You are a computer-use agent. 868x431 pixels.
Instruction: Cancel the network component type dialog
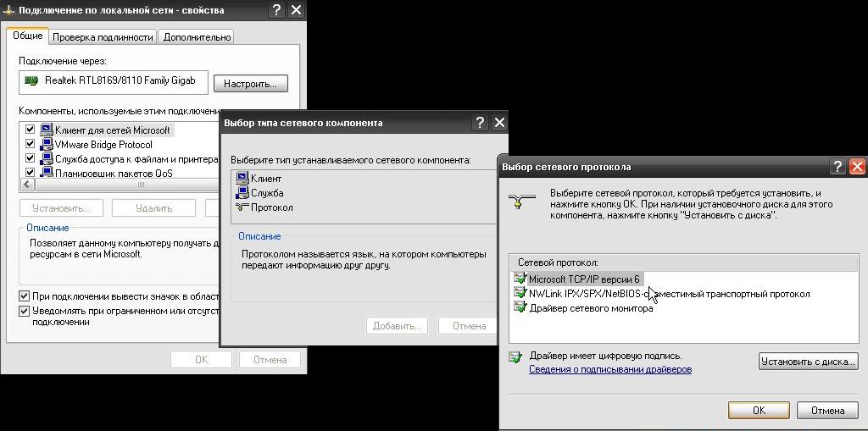(469, 326)
